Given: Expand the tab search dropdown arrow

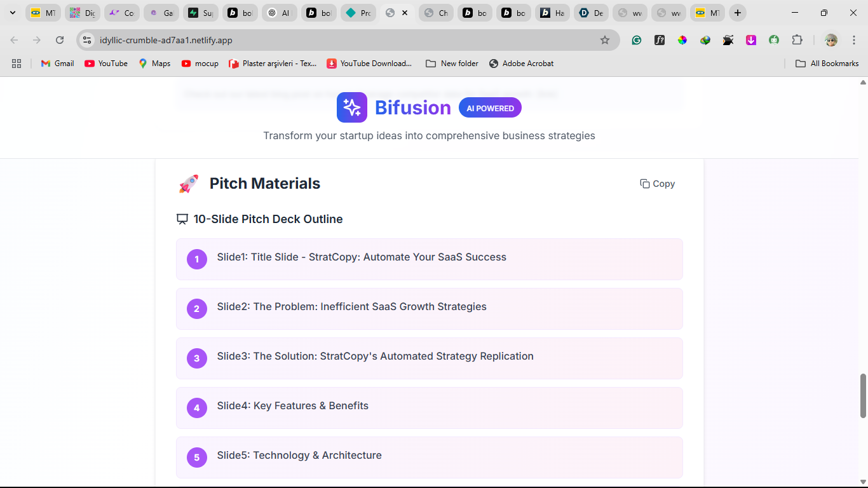Looking at the screenshot, I should (x=12, y=13).
